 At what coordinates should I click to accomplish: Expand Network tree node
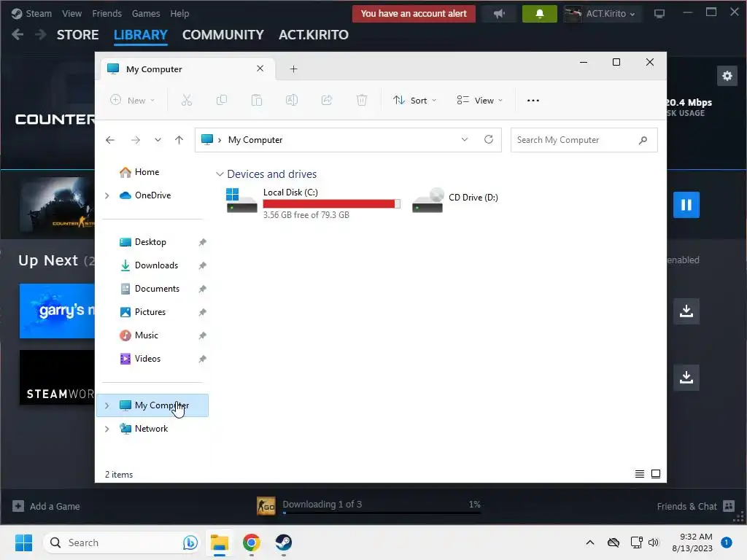point(107,429)
